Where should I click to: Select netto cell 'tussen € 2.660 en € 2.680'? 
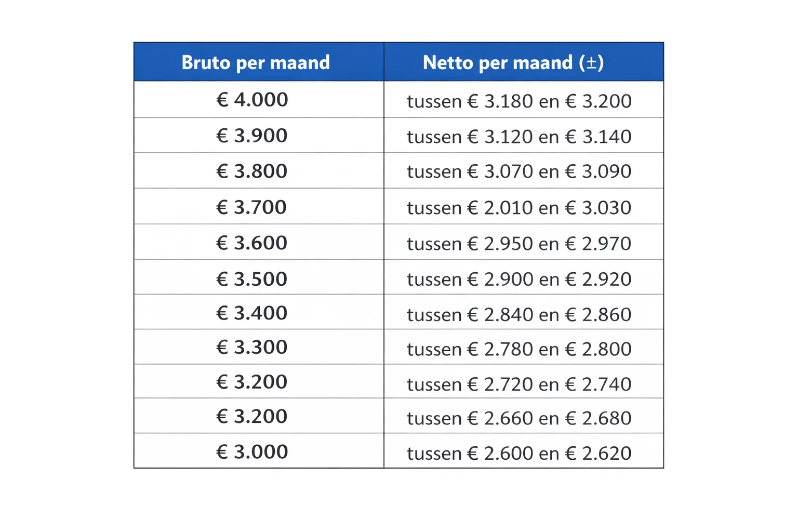pos(519,418)
